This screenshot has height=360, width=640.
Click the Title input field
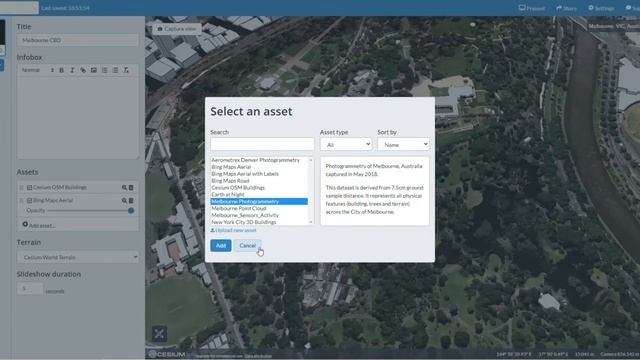pos(78,40)
